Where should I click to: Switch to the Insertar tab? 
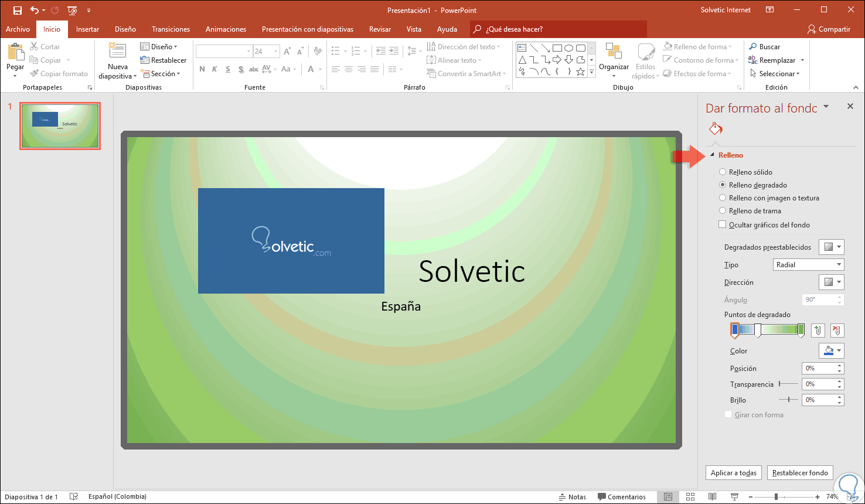click(x=88, y=29)
